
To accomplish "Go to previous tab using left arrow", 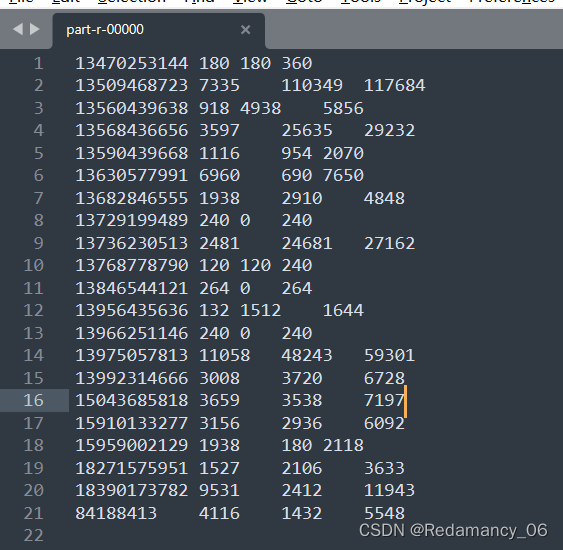I will coord(18,29).
